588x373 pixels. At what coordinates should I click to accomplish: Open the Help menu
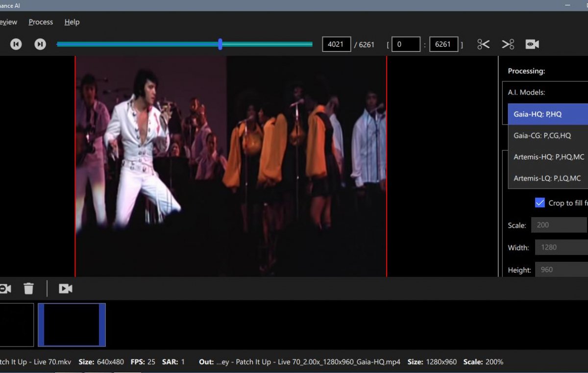(x=72, y=22)
